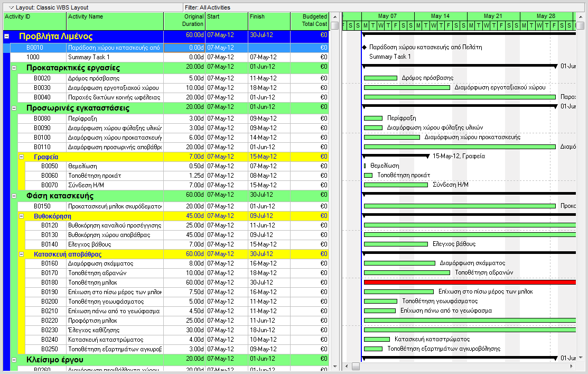Click the Gantt chart scroll left arrow

point(347,366)
